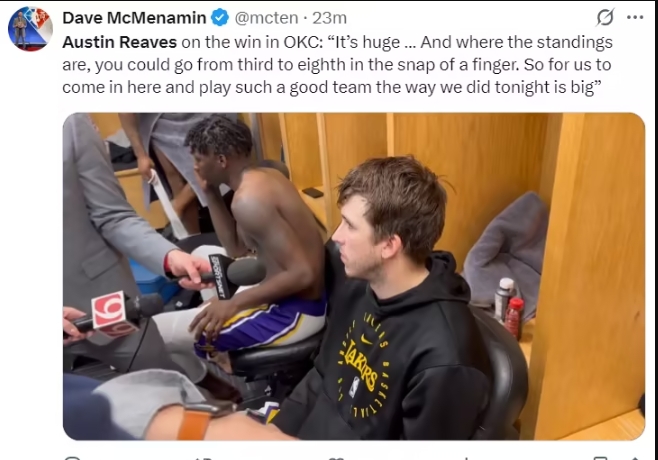Click the tweet's quoted text body
This screenshot has width=658, height=460.
(338, 65)
